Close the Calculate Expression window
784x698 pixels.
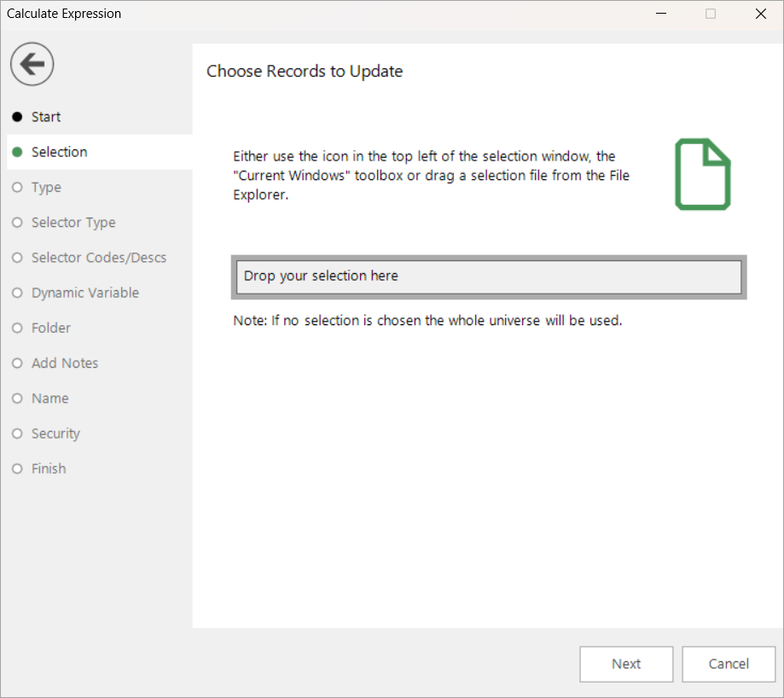760,14
